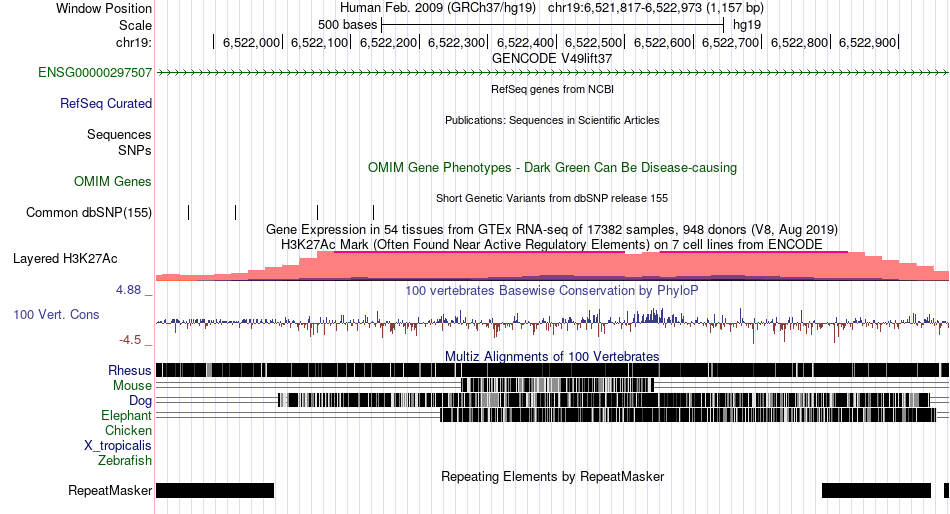Click the H3K27Ac Mark ENCODE track title

click(x=552, y=244)
